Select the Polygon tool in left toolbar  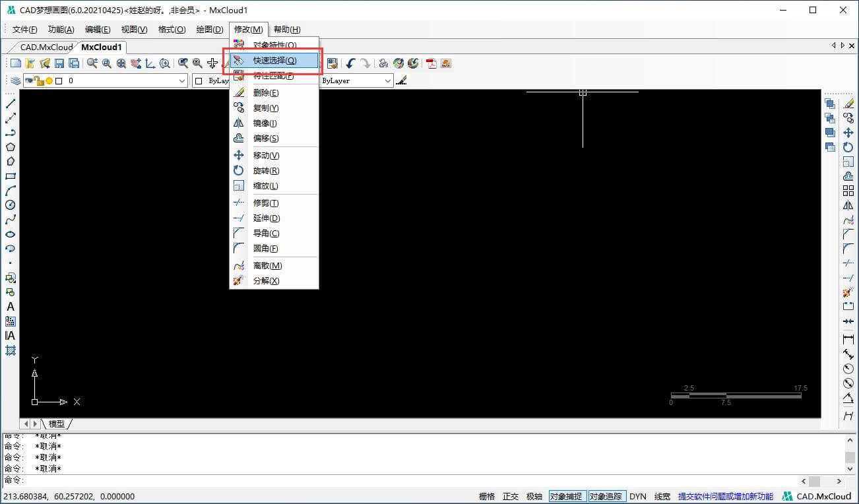pyautogui.click(x=11, y=147)
